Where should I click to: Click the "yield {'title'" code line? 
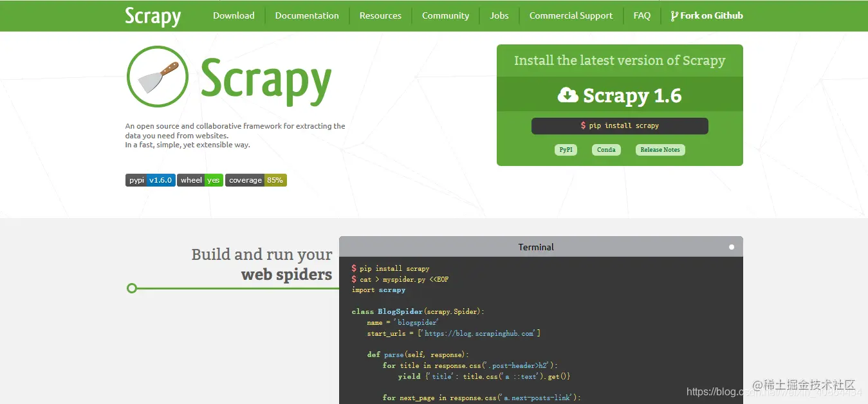click(484, 376)
